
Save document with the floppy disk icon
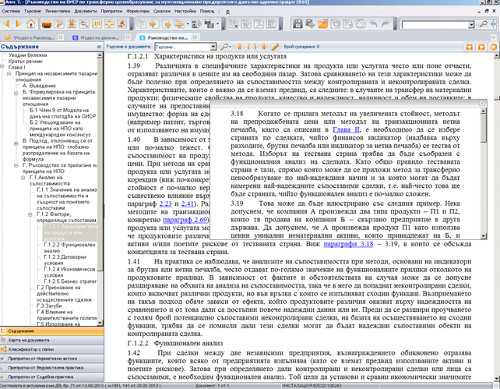click(297, 24)
